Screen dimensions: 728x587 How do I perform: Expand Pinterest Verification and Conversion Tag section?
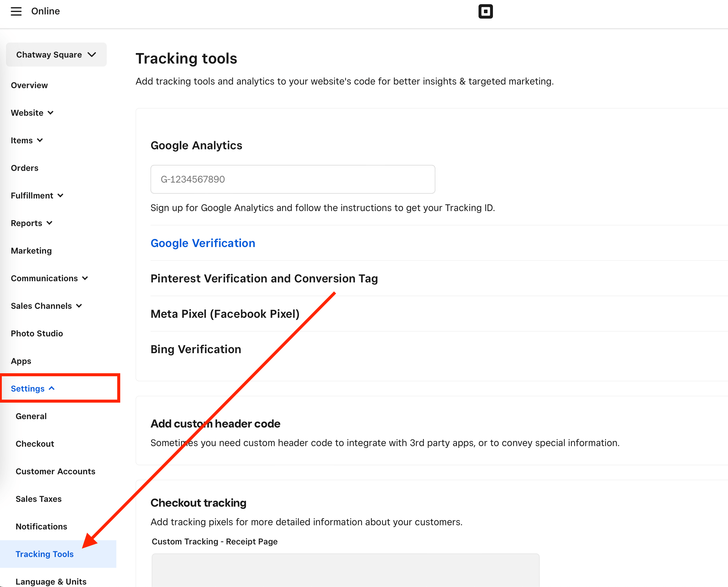click(x=264, y=279)
